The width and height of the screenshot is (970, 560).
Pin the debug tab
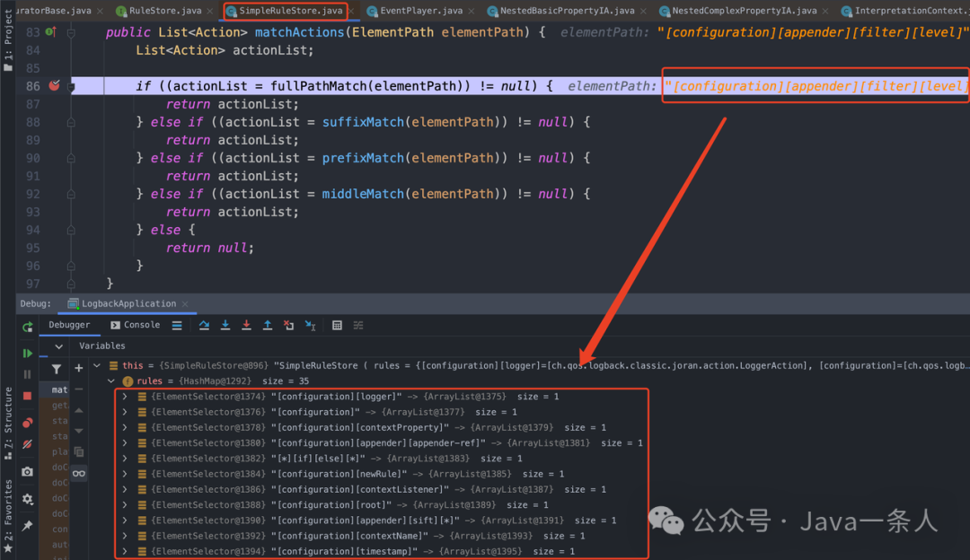click(27, 526)
